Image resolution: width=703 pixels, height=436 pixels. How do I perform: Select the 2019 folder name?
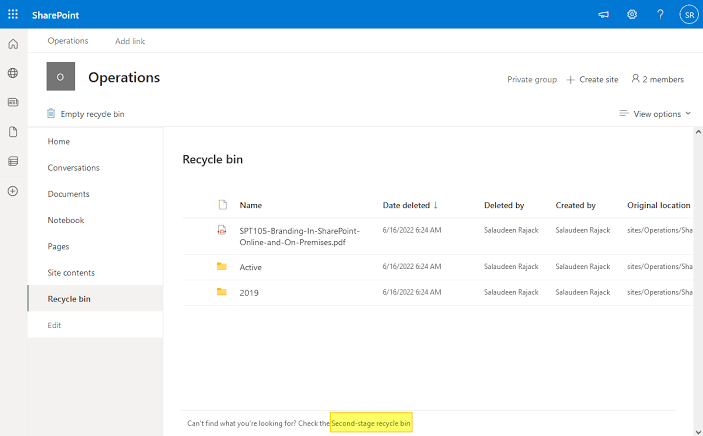point(249,293)
